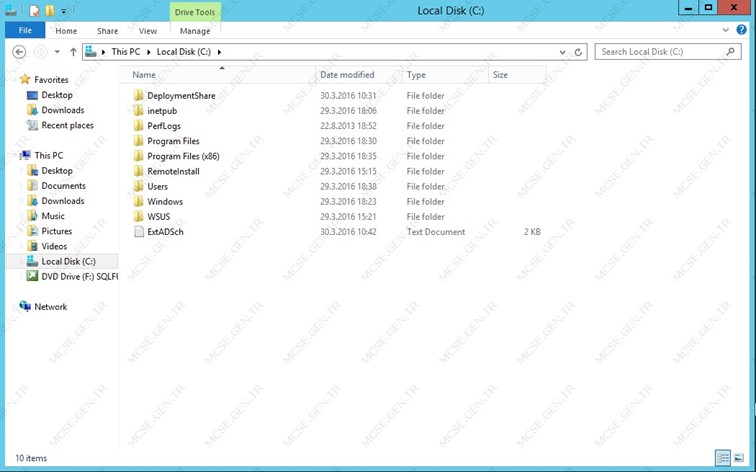Screen dimensions: 756x472
Task: Click the Recent places icon
Action: coord(32,125)
